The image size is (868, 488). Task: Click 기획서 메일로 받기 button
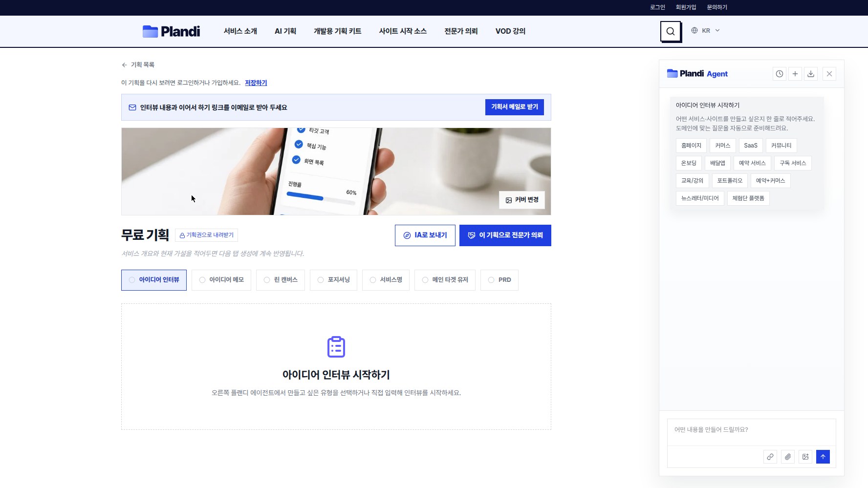point(515,107)
